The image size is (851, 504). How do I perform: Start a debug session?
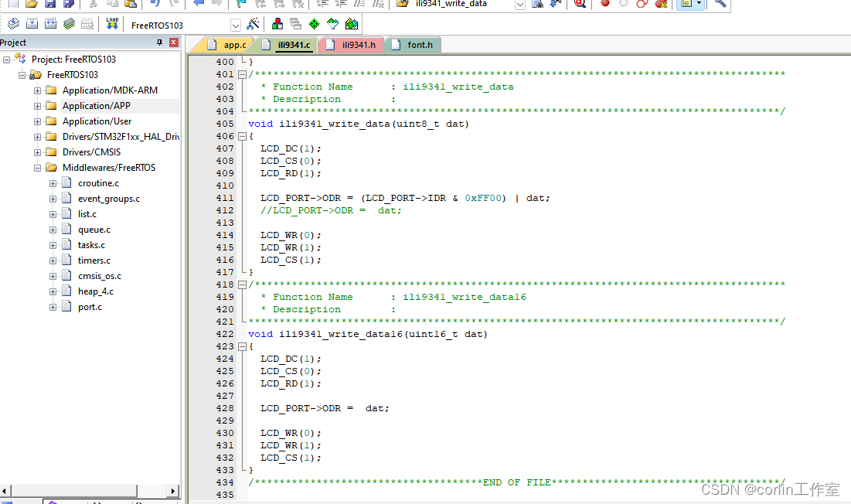pyautogui.click(x=579, y=5)
